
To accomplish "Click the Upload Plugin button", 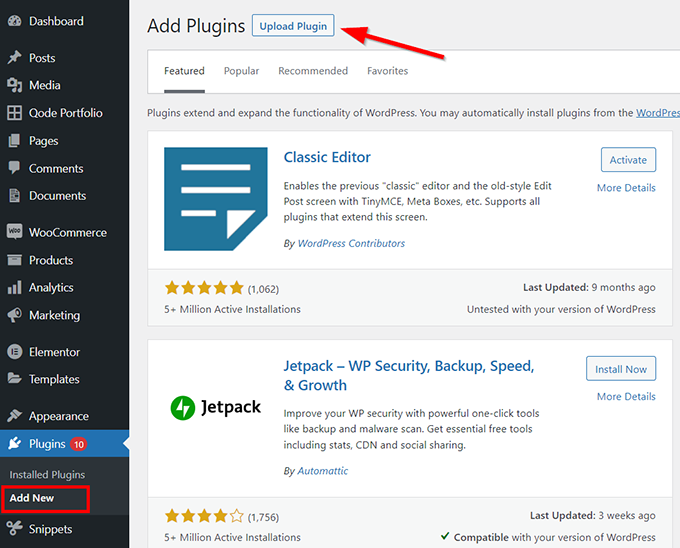I will pos(293,26).
